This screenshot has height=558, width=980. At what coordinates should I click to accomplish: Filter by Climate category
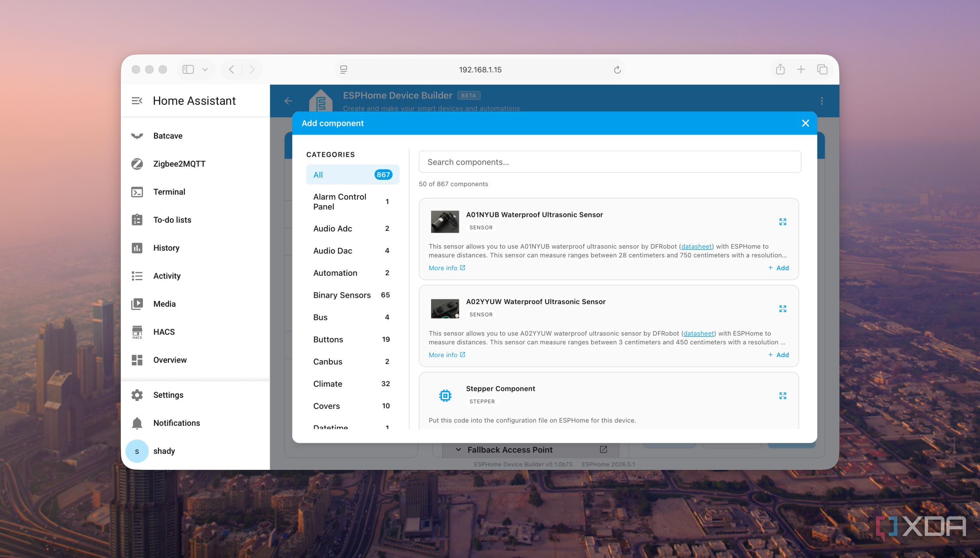353,384
